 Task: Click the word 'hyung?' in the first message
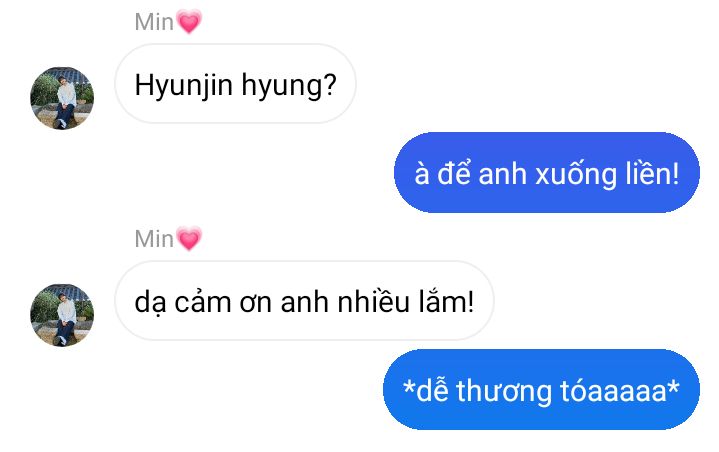[x=289, y=86]
